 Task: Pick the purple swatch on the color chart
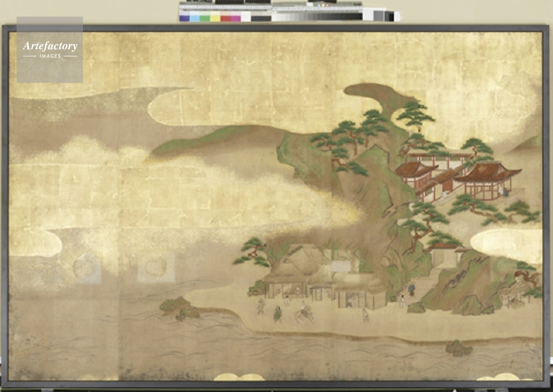tap(184, 18)
